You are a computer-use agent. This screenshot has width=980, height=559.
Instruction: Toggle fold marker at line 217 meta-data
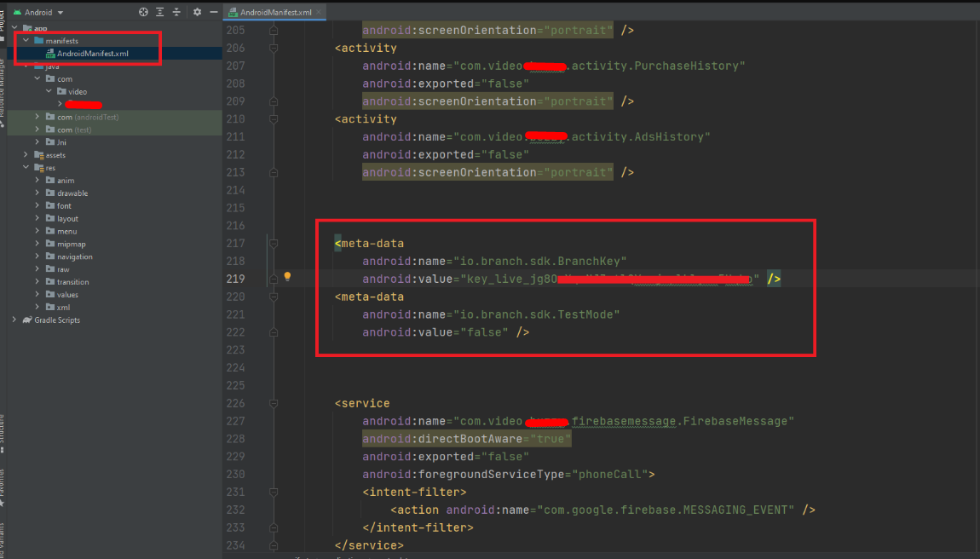coord(274,244)
